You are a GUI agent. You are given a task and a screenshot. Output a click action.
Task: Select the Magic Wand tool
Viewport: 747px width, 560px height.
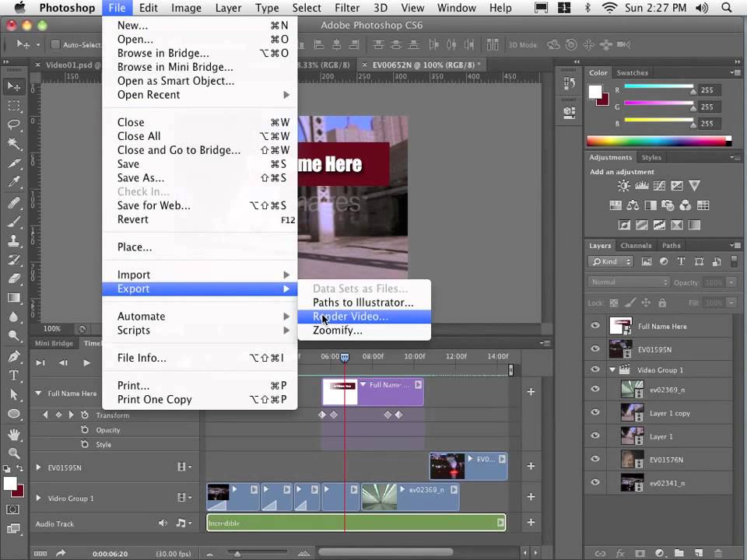point(14,143)
